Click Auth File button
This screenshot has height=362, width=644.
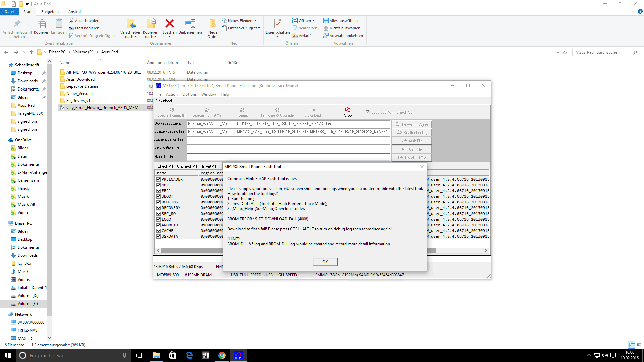412,141
